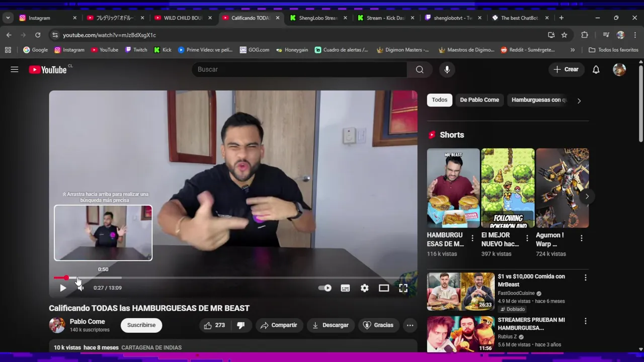Go back in browser history

click(9, 35)
